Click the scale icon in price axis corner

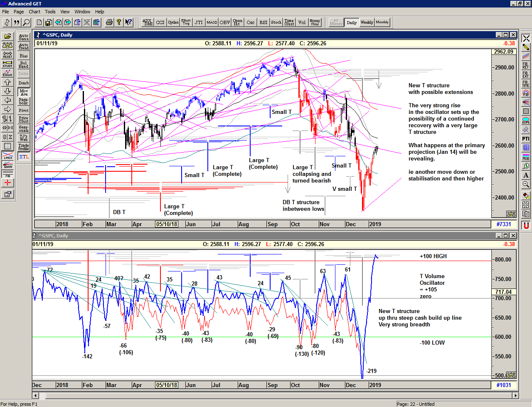511,214
